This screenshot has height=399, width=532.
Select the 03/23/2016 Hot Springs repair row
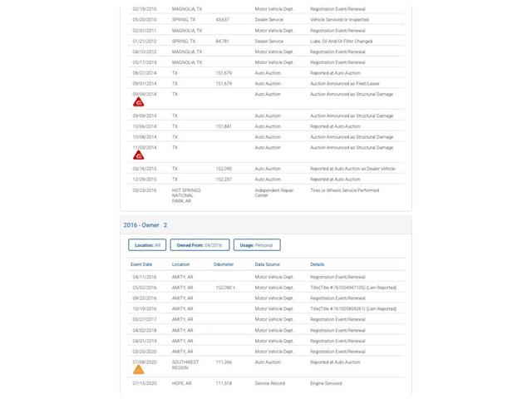pos(266,195)
